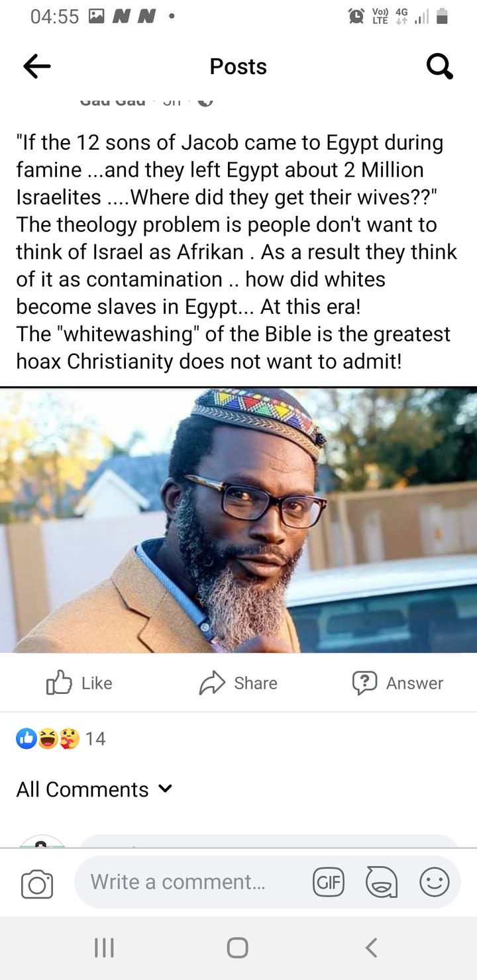
Task: Open Android recent apps button
Action: [x=104, y=948]
